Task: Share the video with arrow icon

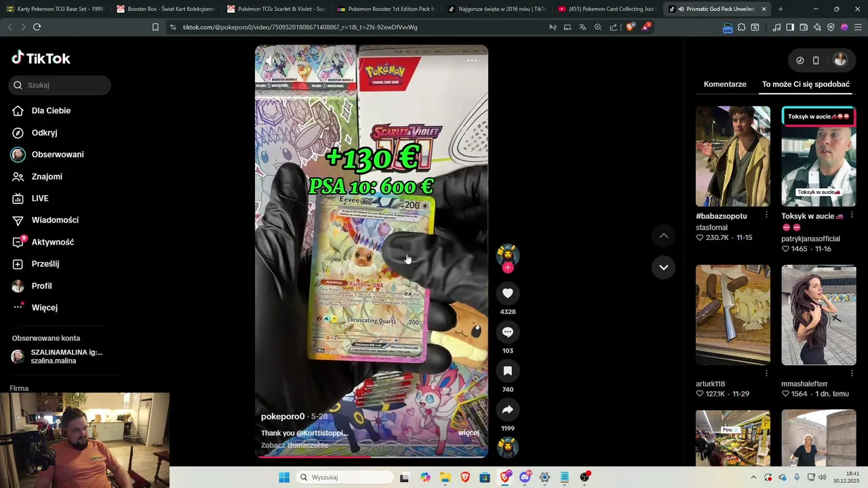Action: click(x=507, y=409)
